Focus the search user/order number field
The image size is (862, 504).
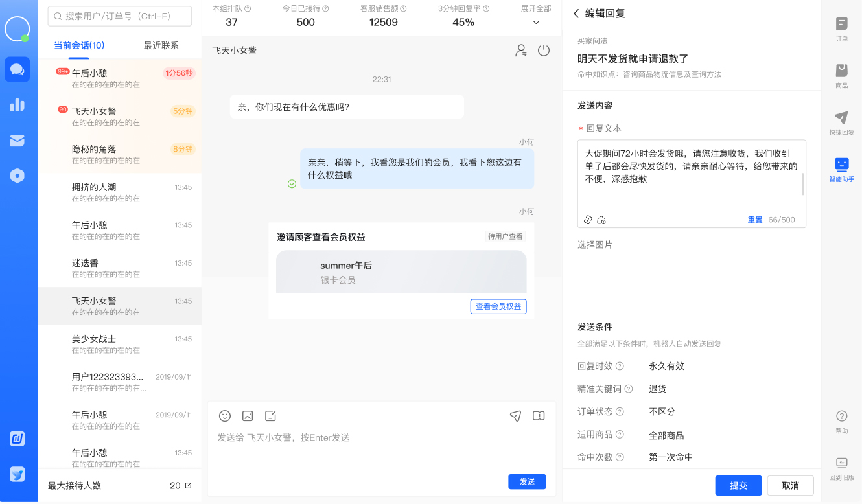click(120, 16)
